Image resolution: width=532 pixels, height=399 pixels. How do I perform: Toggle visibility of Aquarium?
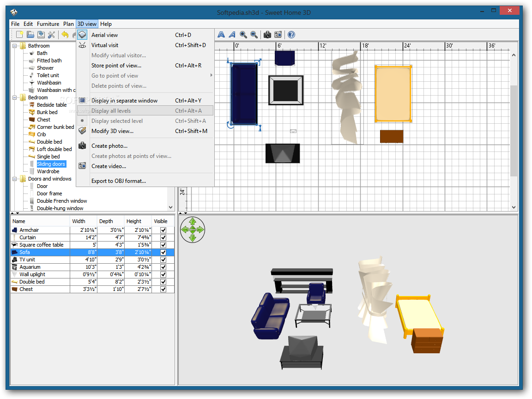click(163, 267)
